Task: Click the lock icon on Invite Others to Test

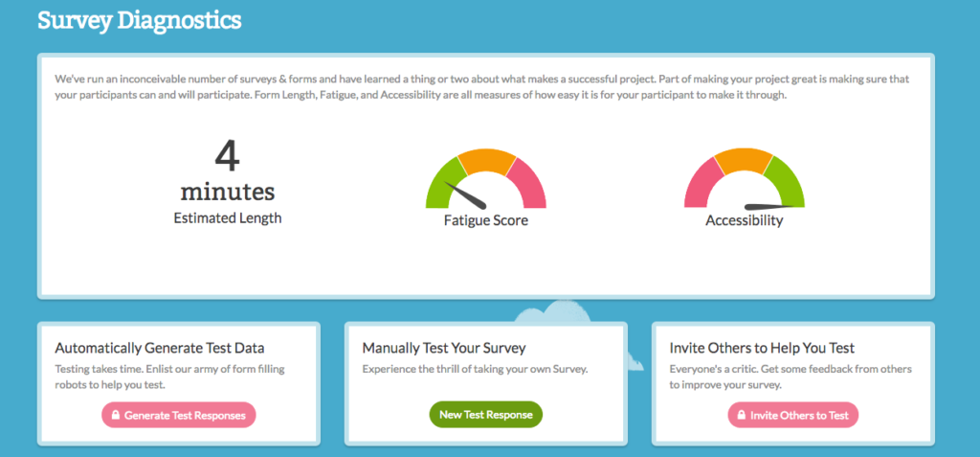Action: point(742,415)
